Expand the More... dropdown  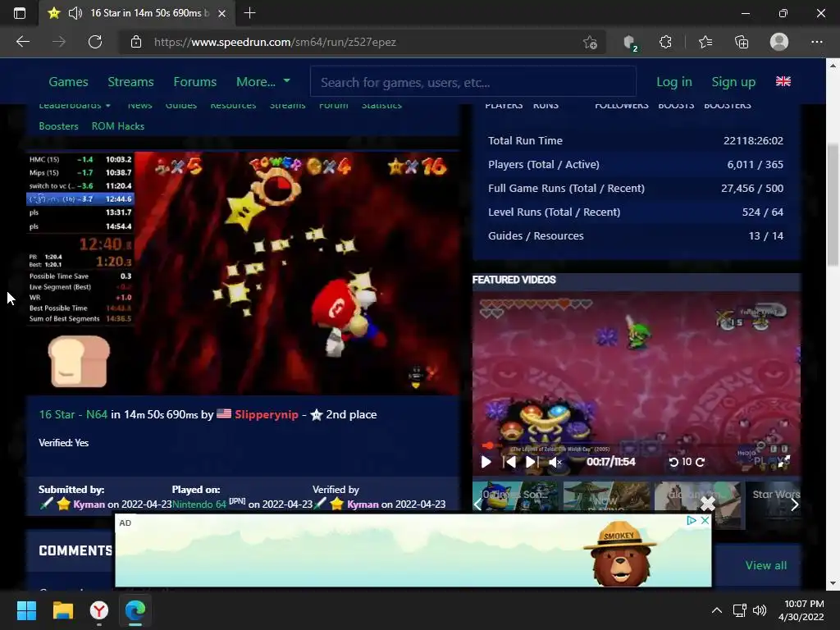point(263,82)
